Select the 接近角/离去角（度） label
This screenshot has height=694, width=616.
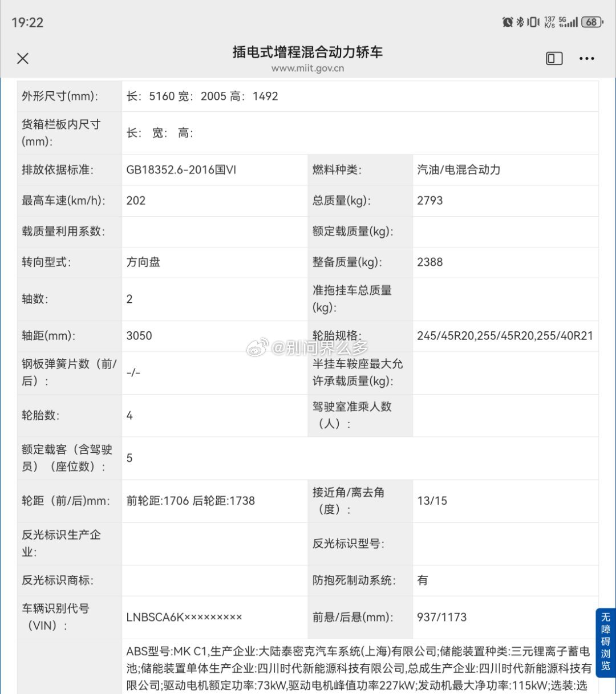(x=348, y=501)
